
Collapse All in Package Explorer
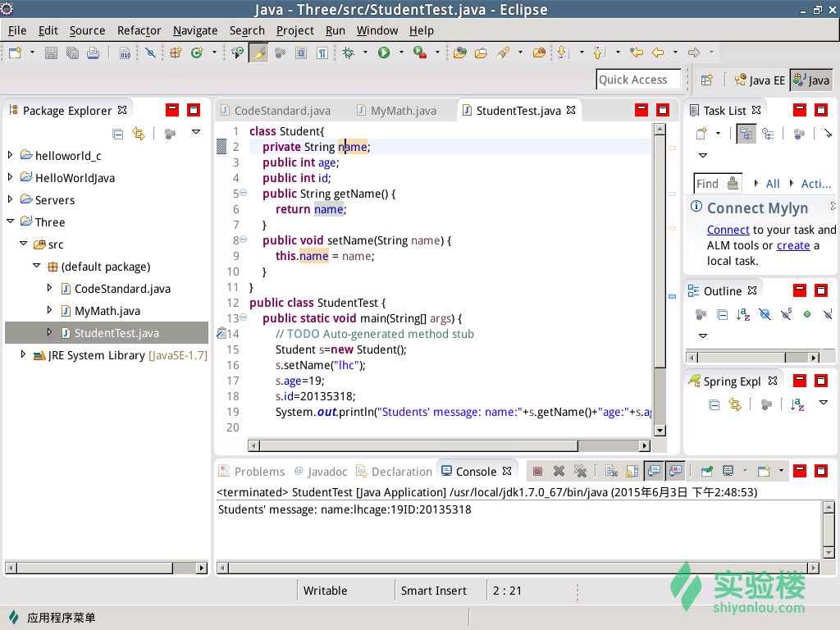(x=118, y=134)
